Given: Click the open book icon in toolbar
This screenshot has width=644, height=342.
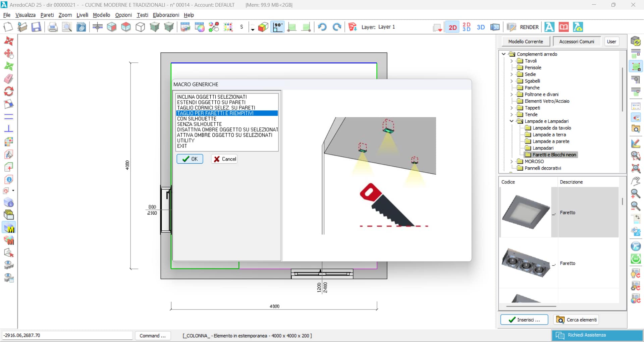Looking at the screenshot, I should point(563,27).
